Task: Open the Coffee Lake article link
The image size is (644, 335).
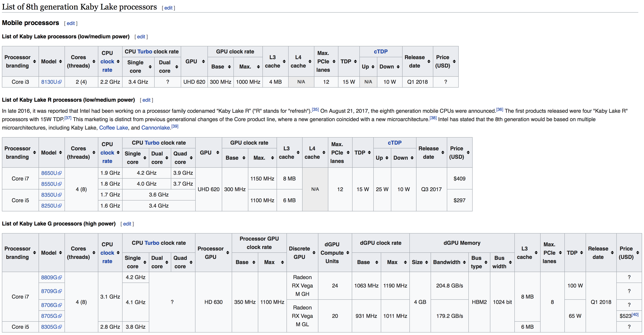Action: point(114,128)
